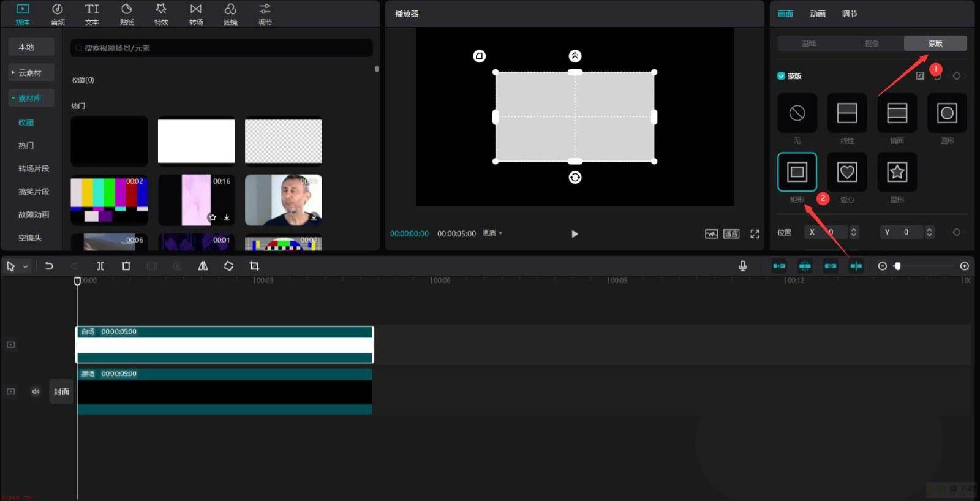Select the 矩形 rectangle mask

797,172
